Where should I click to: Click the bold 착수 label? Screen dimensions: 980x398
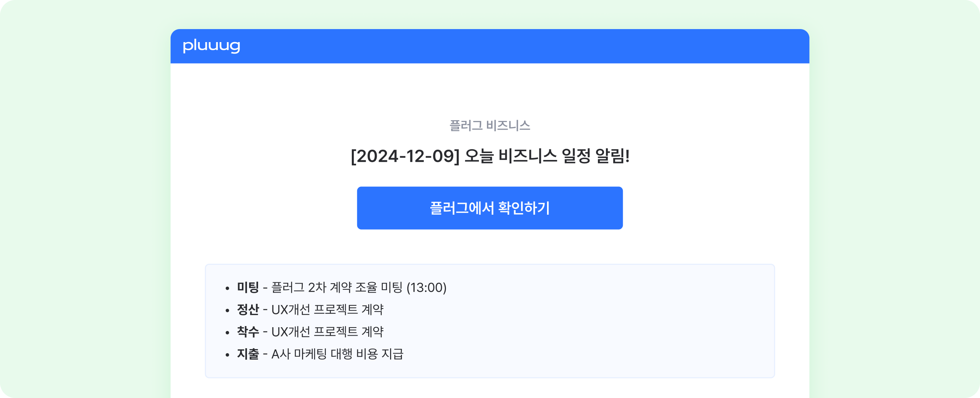[248, 332]
